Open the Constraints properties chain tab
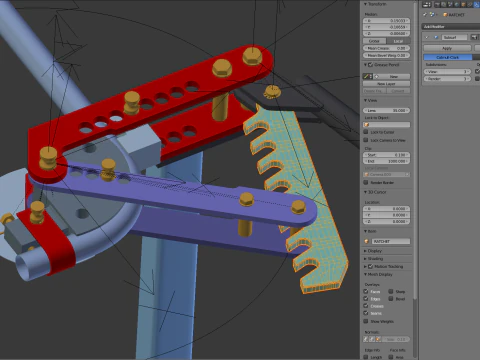480x360 pixels. (470, 5)
